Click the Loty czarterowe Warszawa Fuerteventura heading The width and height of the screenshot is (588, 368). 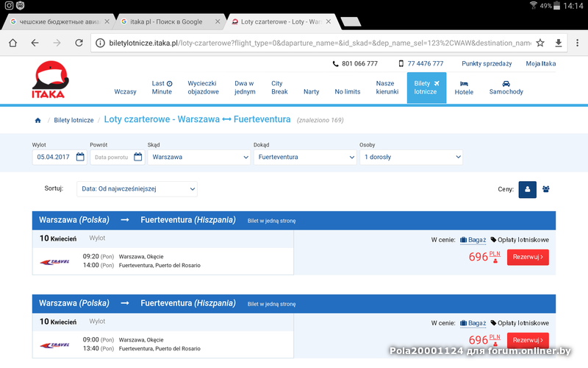[x=197, y=119]
